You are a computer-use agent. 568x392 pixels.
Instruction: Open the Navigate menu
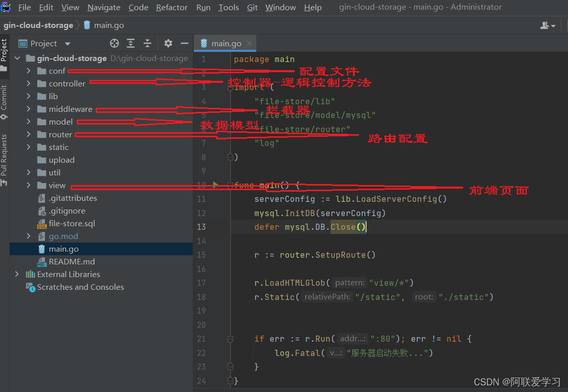tap(104, 7)
